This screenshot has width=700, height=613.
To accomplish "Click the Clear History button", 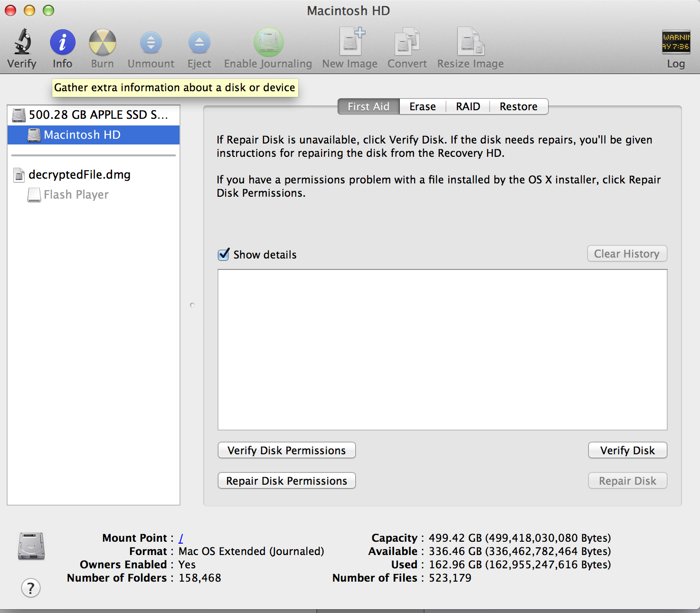I will [x=627, y=254].
